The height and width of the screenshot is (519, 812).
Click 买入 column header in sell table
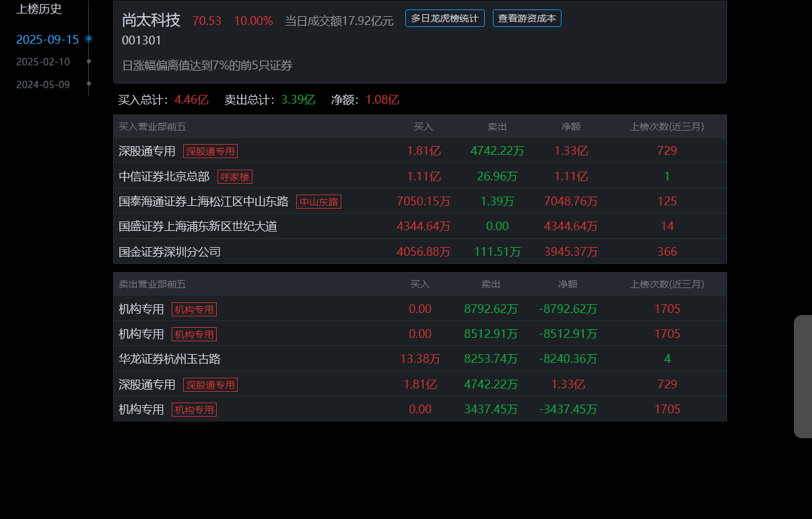pos(420,284)
